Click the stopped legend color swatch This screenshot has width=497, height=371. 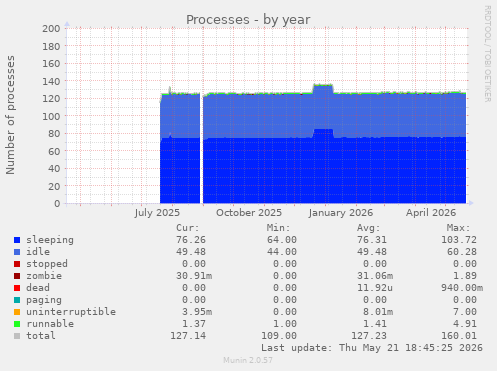click(x=17, y=264)
